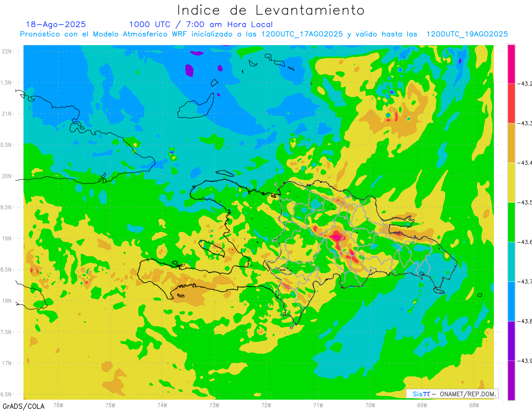
Task: Pick the orange swatch between -43.3 and -43.4
Action: pyautogui.click(x=511, y=143)
